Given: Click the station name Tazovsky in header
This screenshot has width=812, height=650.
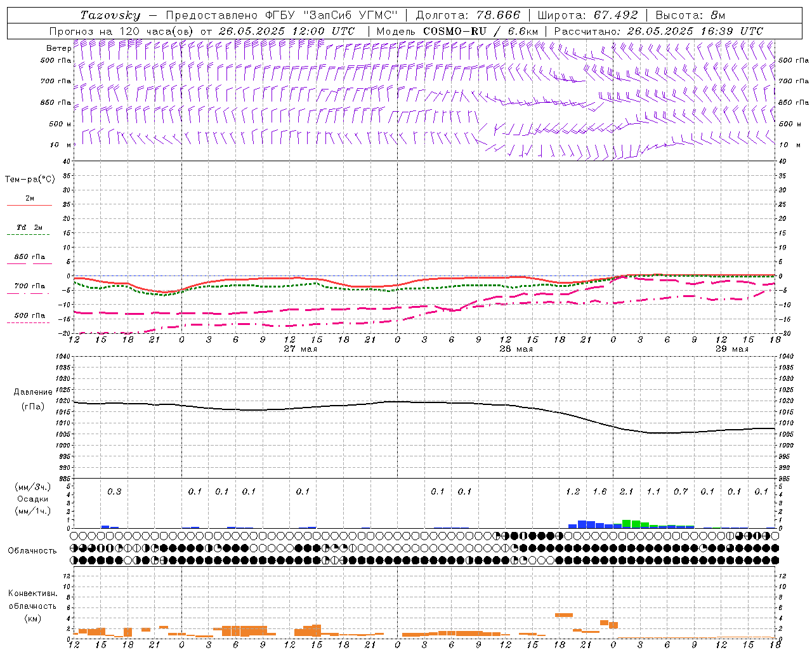Looking at the screenshot, I should tap(110, 15).
